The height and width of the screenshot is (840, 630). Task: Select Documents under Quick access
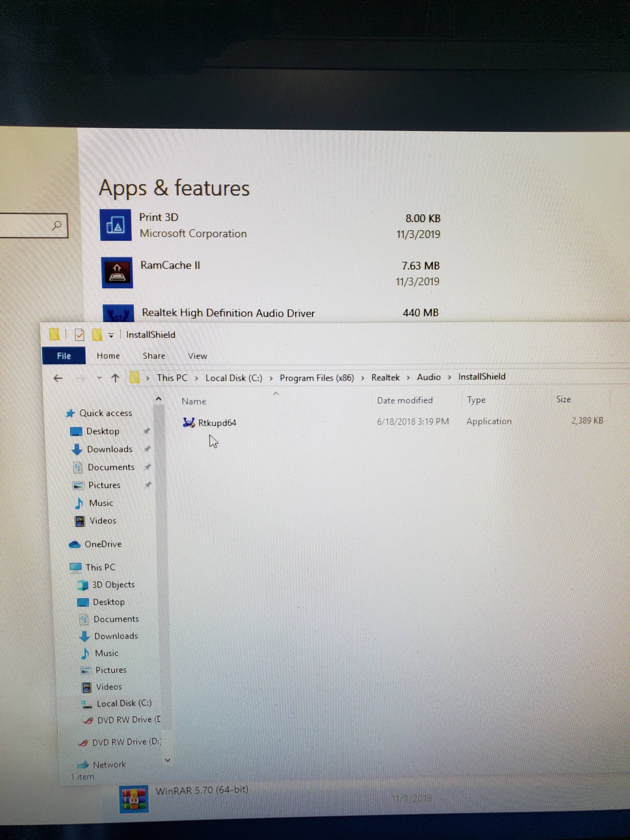click(x=111, y=467)
